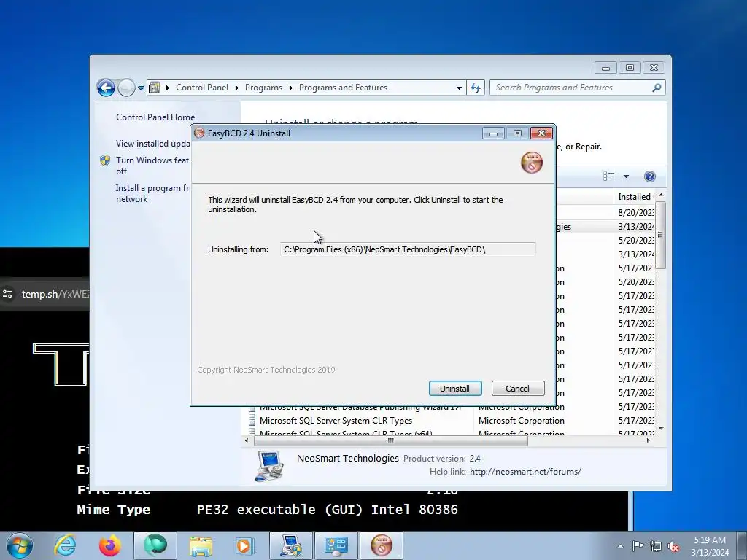This screenshot has width=747, height=560.
Task: Click Programs and Features breadcrumb
Action: (343, 87)
